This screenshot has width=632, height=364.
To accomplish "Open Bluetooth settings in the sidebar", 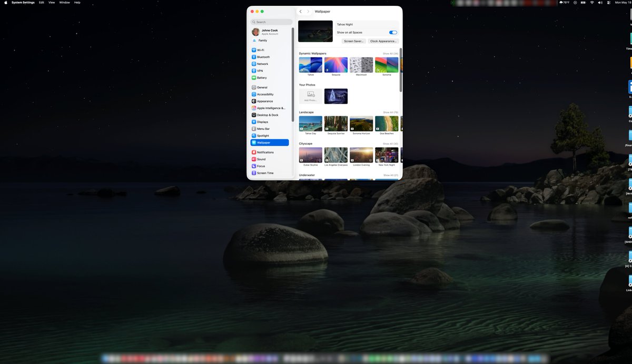I will (x=270, y=57).
